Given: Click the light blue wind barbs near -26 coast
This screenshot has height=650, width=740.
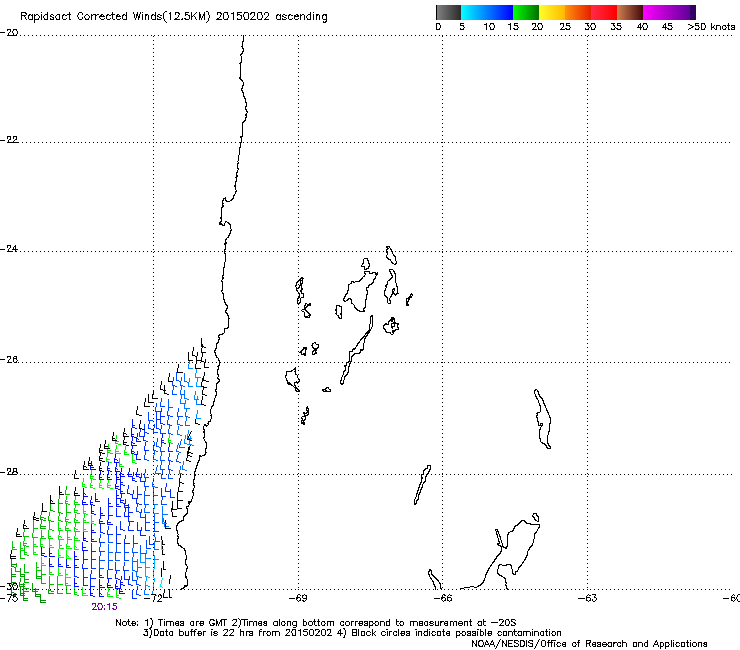Looking at the screenshot, I should click(x=189, y=392).
